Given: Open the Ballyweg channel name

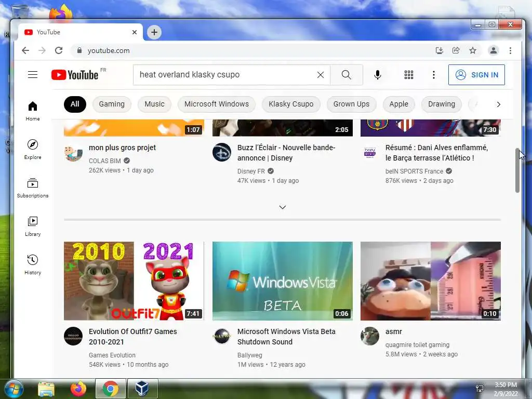Looking at the screenshot, I should pyautogui.click(x=250, y=355).
